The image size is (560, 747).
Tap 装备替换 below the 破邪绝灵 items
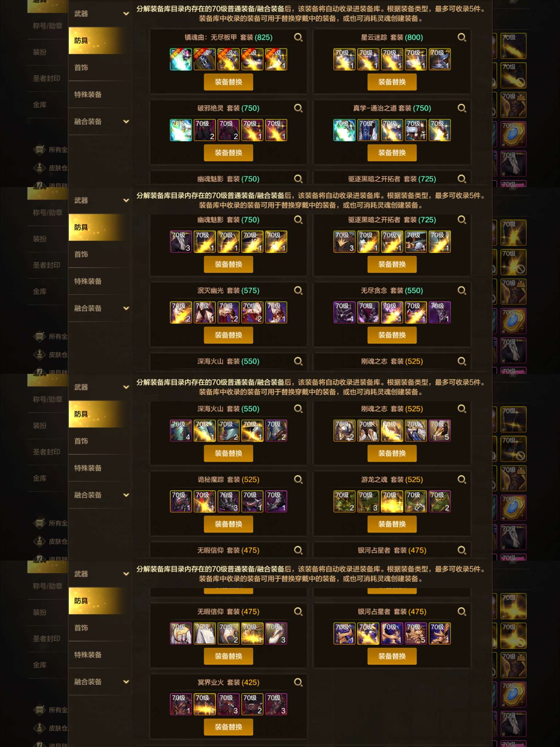[x=228, y=153]
